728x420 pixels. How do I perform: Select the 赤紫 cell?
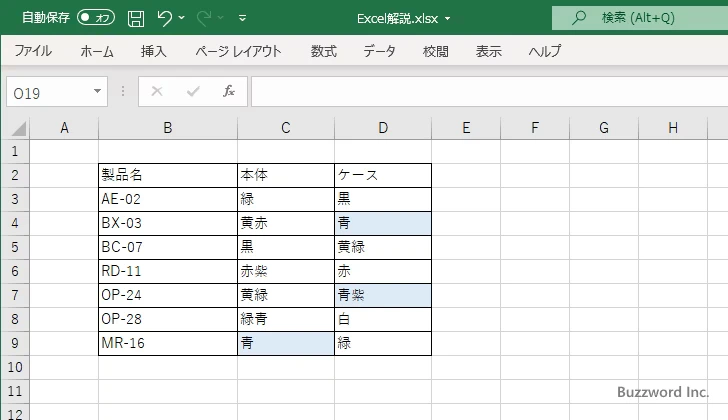pyautogui.click(x=286, y=271)
